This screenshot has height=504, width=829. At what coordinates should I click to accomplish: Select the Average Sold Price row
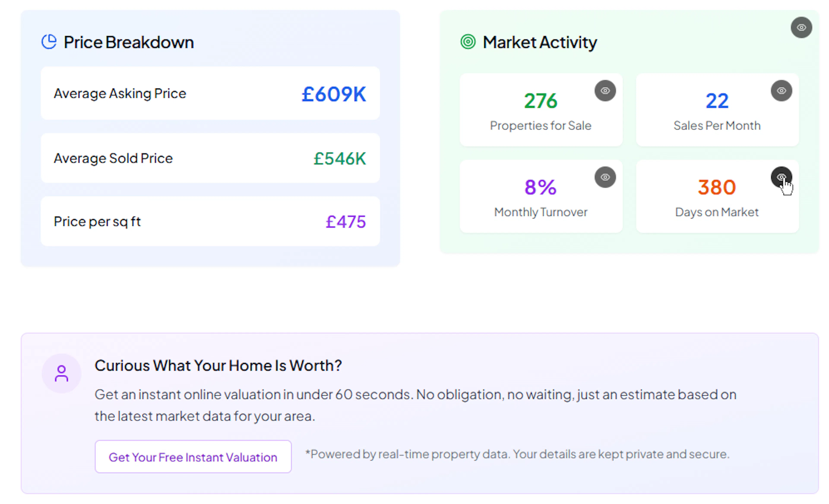[210, 158]
